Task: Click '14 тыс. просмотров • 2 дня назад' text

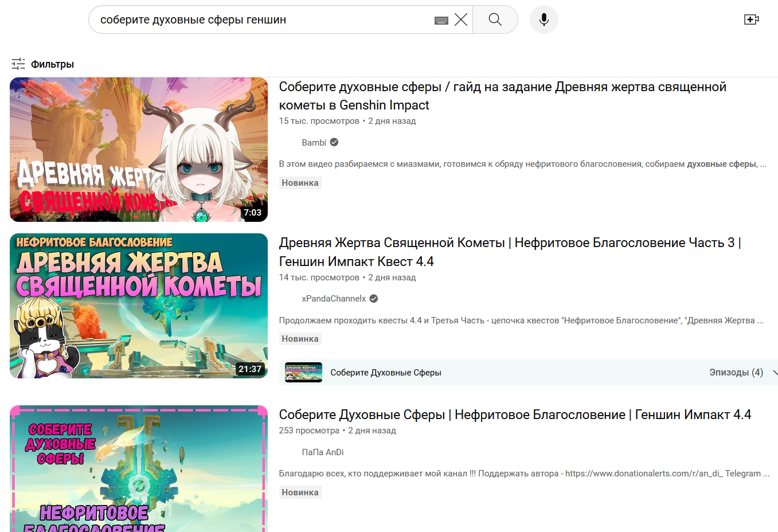Action: (347, 277)
